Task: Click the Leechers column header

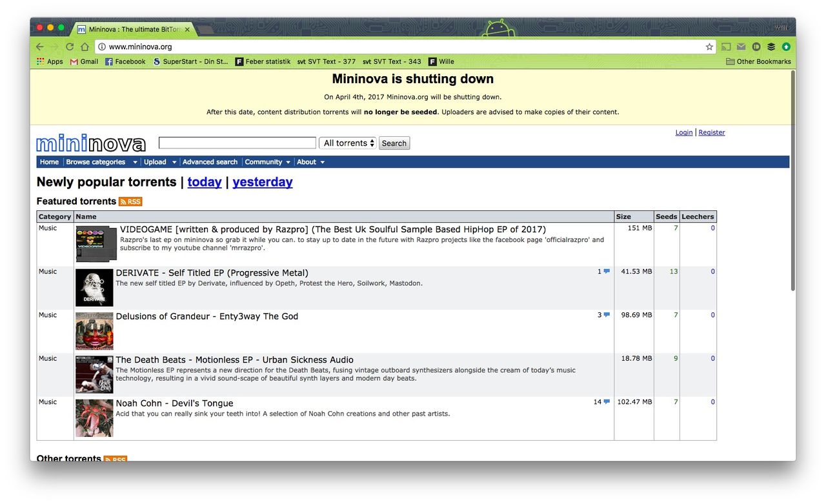Action: 698,217
